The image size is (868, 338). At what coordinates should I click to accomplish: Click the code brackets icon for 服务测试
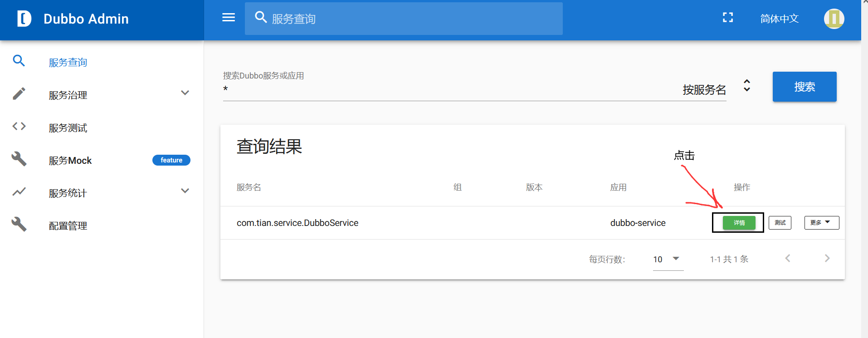pos(19,126)
